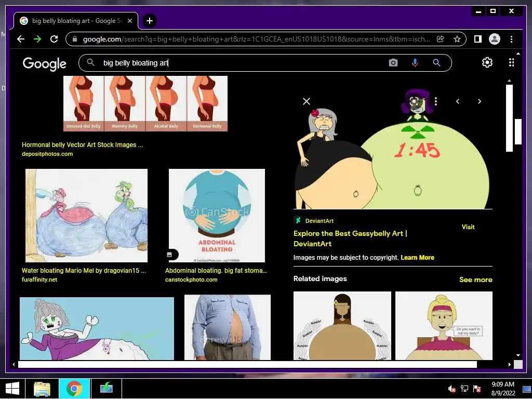Click the Chrome taskbar icon

point(74,389)
